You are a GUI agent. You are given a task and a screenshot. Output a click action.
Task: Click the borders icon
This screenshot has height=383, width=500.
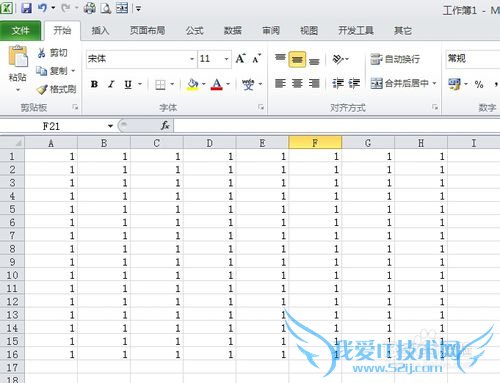coord(160,84)
